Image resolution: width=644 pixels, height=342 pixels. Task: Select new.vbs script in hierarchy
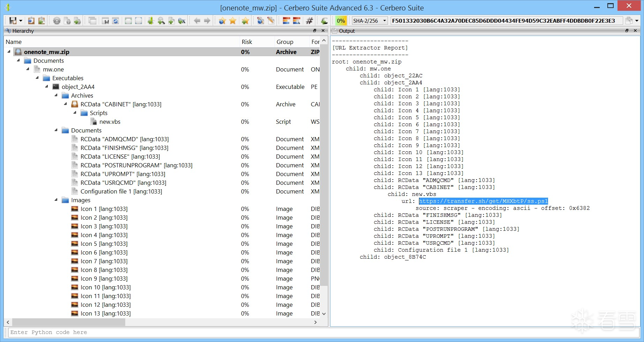[110, 122]
